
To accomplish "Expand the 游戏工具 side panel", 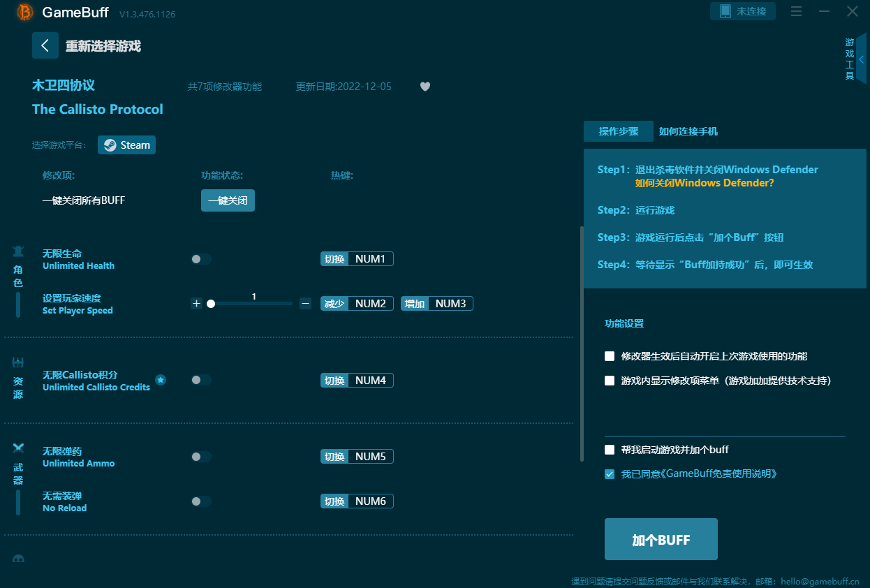I will point(862,59).
